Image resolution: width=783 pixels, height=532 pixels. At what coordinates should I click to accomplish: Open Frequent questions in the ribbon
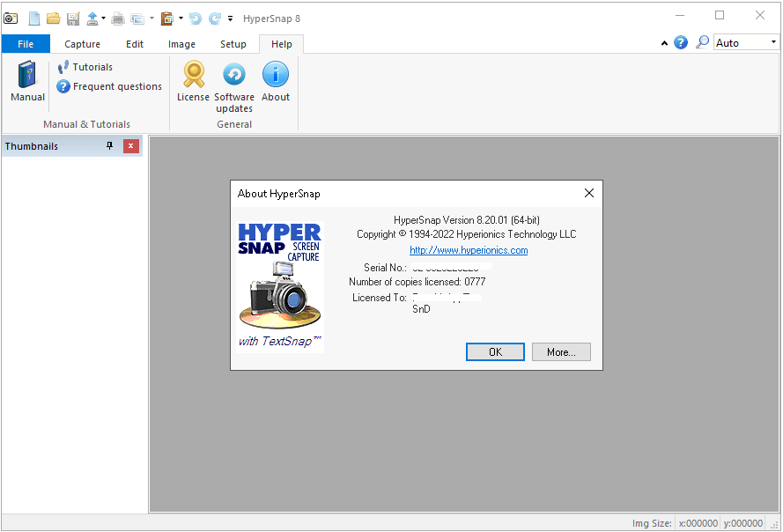pos(109,86)
